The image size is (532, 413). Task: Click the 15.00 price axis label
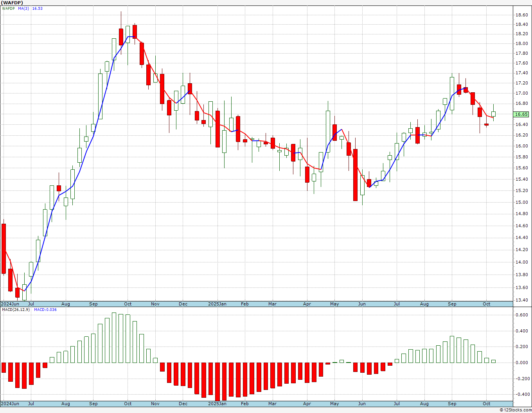click(x=521, y=202)
